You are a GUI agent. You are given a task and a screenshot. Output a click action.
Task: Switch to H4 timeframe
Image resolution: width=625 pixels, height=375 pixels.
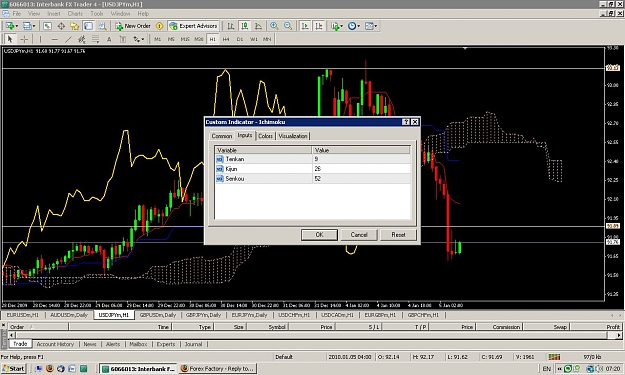[x=226, y=39]
